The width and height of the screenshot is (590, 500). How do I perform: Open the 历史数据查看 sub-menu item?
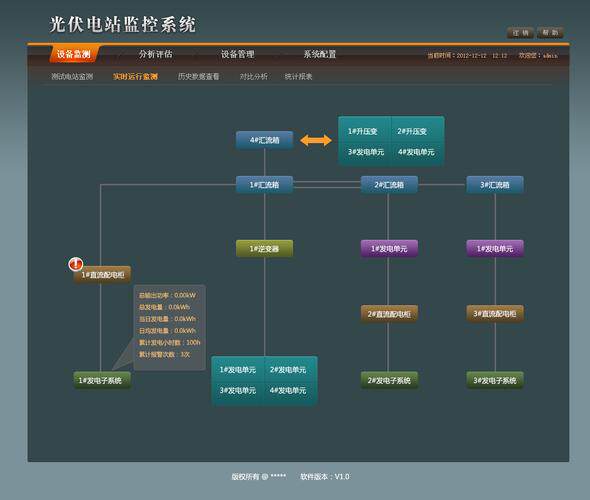point(198,77)
